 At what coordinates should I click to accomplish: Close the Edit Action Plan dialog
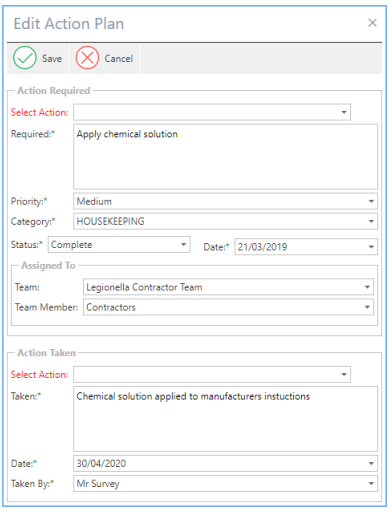[x=372, y=23]
